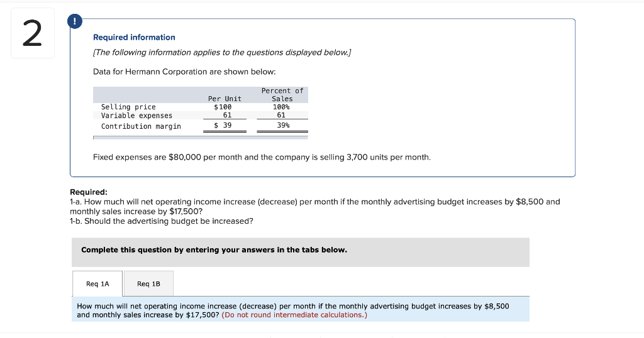Click the italic 'The following information applies' note

click(222, 53)
